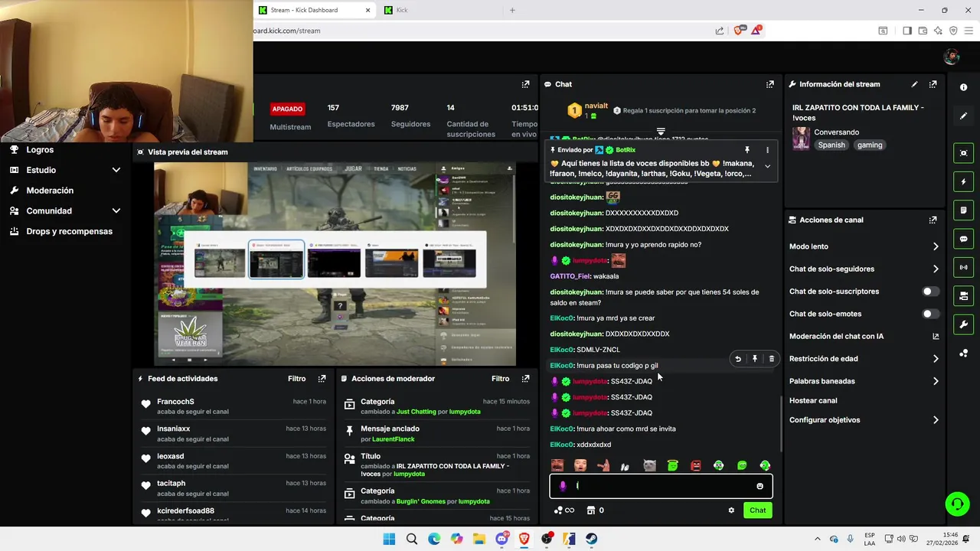Click the shop icon below chat input

click(x=591, y=510)
